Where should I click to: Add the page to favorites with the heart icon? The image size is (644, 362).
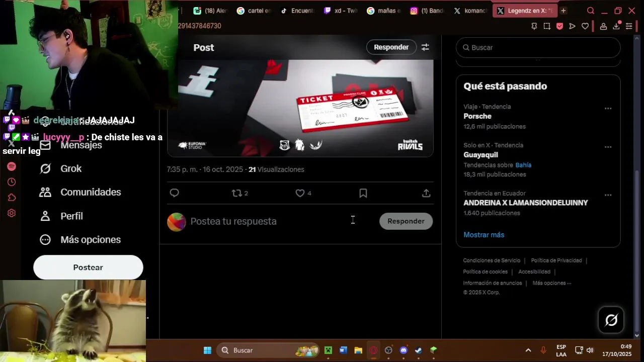tap(585, 26)
